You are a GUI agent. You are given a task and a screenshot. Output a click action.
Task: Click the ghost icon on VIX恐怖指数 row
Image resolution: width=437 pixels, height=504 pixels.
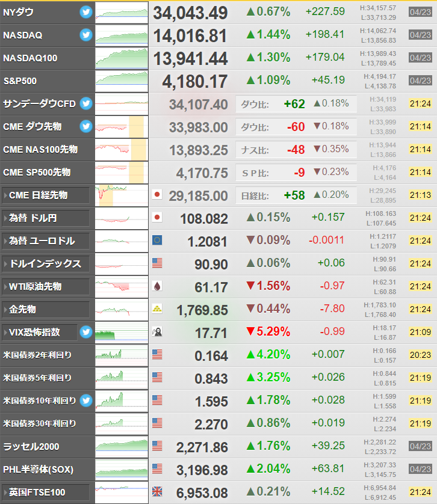157,332
